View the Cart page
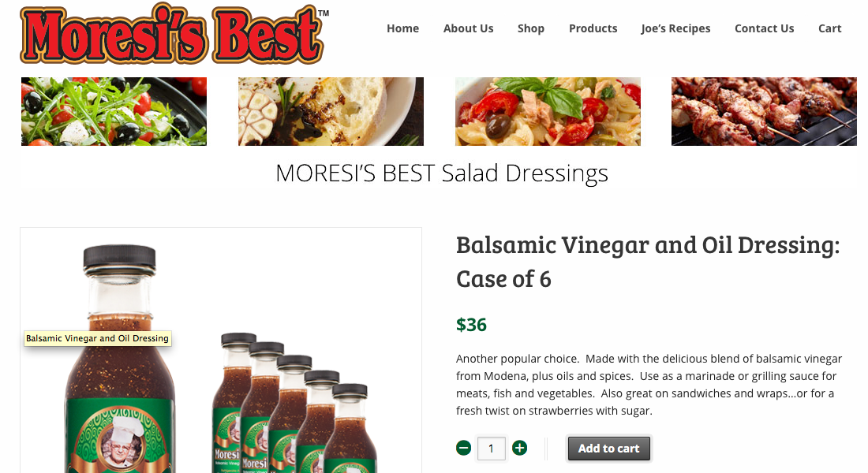The height and width of the screenshot is (473, 868). (830, 28)
